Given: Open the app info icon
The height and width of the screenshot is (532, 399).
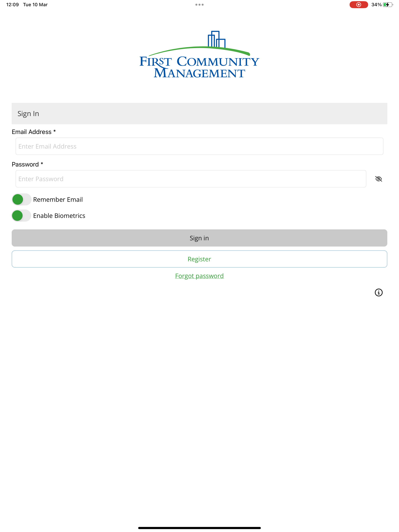Looking at the screenshot, I should [x=379, y=292].
